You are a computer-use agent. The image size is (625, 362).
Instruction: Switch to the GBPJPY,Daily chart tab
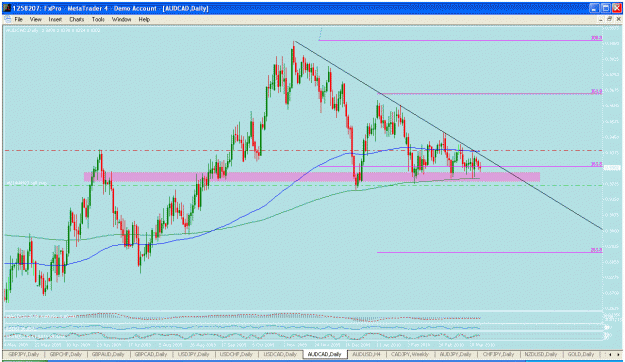click(24, 354)
